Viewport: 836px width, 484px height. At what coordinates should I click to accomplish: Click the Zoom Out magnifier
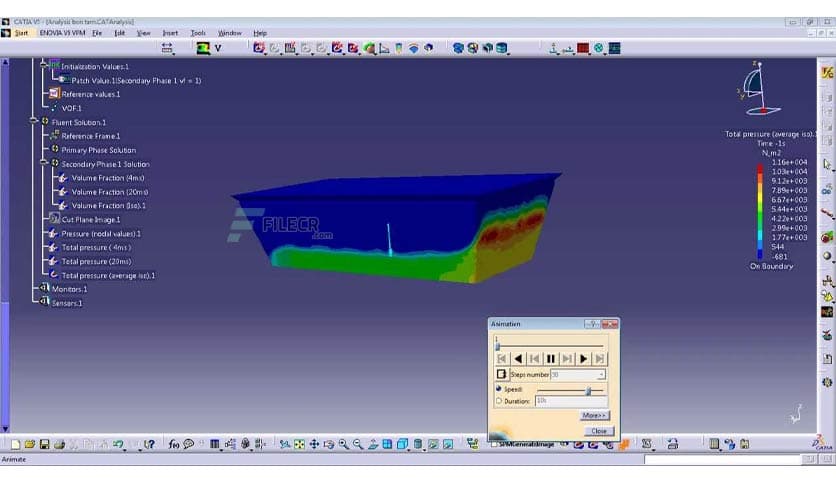[358, 444]
